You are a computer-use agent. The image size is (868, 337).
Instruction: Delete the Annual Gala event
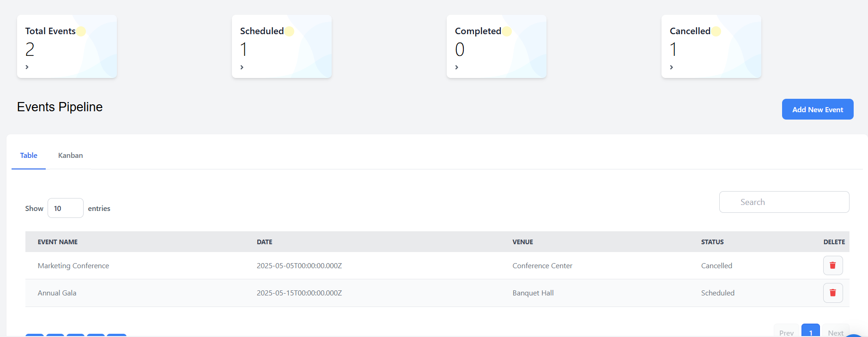coord(833,293)
